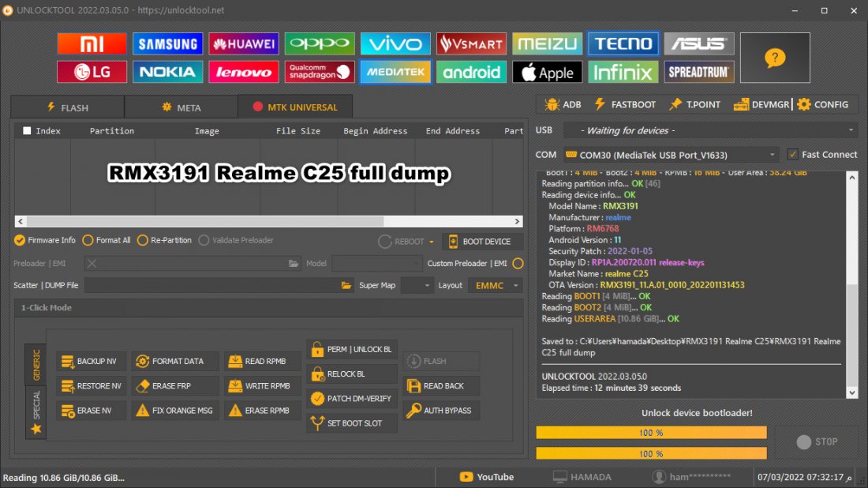Click the AUTH BYPASS button
The height and width of the screenshot is (488, 868).
tap(439, 411)
